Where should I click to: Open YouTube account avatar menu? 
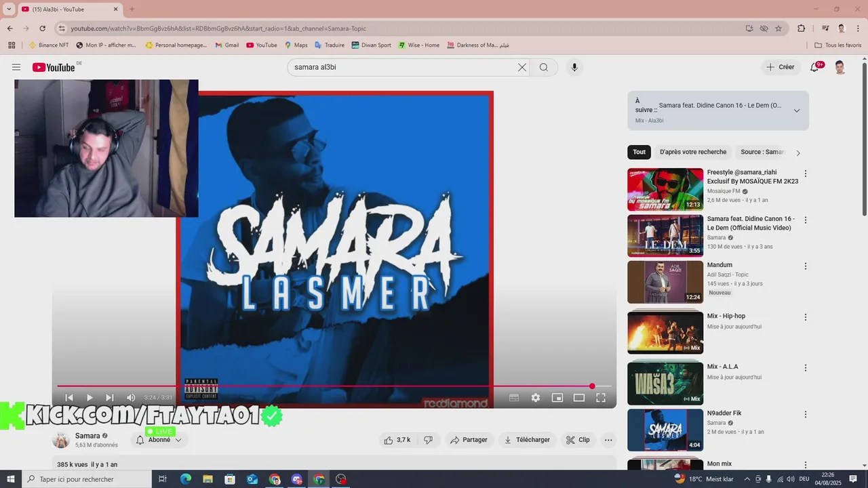[x=840, y=67]
